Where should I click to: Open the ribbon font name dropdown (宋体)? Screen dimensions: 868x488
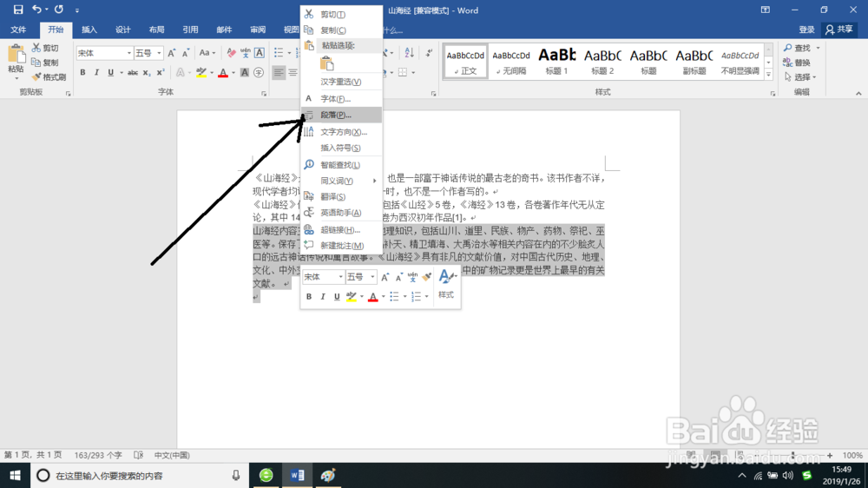tap(129, 53)
